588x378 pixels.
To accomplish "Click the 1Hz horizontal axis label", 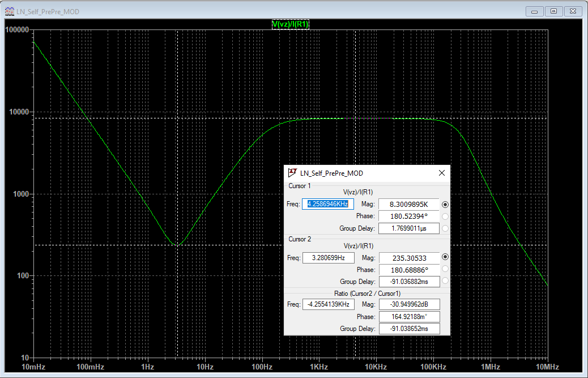I will coord(148,367).
